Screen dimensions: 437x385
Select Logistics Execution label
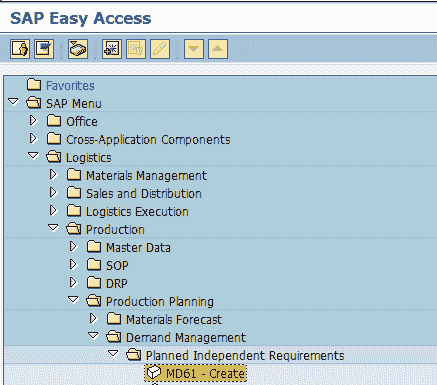click(137, 212)
